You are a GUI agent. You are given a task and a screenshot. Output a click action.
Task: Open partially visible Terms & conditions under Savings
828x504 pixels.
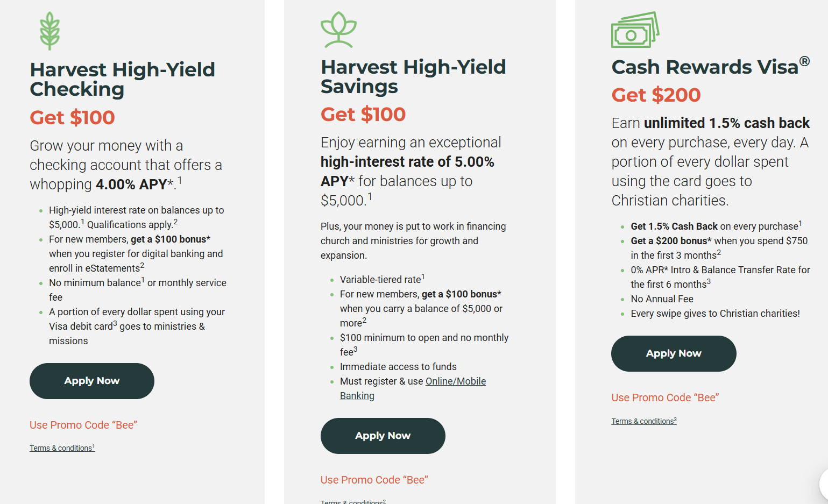click(353, 501)
